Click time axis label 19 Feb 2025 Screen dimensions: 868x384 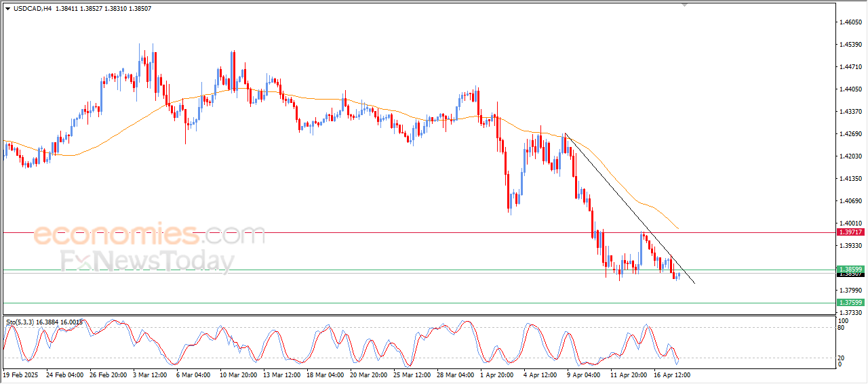pos(20,375)
